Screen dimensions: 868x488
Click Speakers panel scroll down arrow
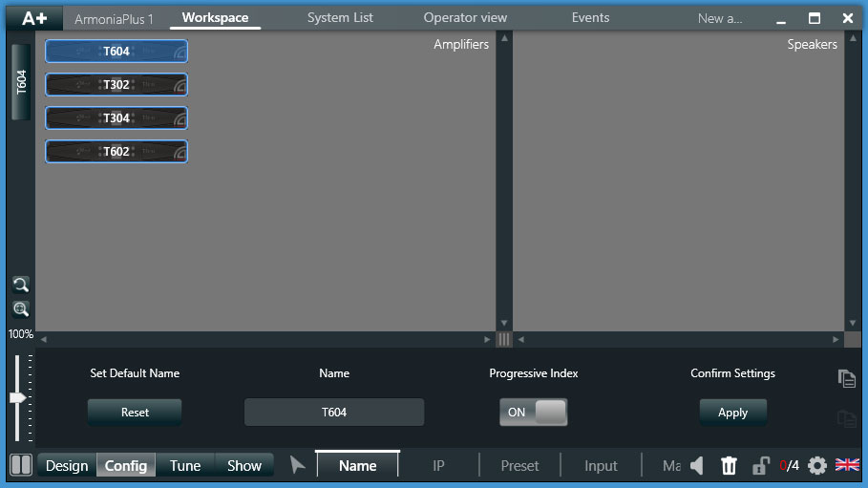pos(853,323)
